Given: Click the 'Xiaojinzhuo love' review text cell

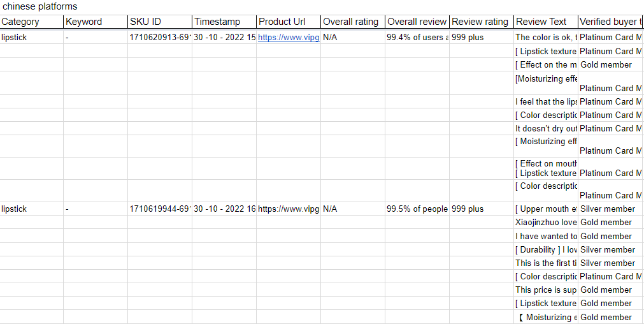Looking at the screenshot, I should tap(546, 223).
